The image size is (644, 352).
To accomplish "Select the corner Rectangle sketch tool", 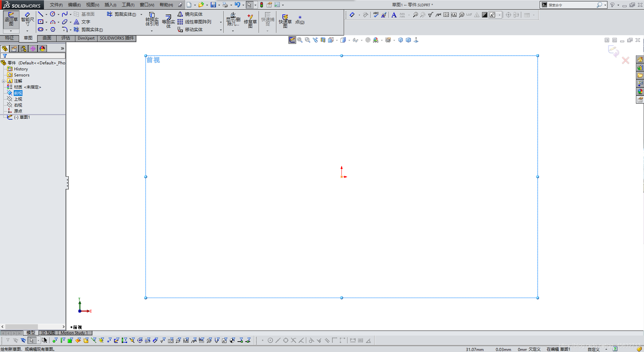I will (41, 22).
